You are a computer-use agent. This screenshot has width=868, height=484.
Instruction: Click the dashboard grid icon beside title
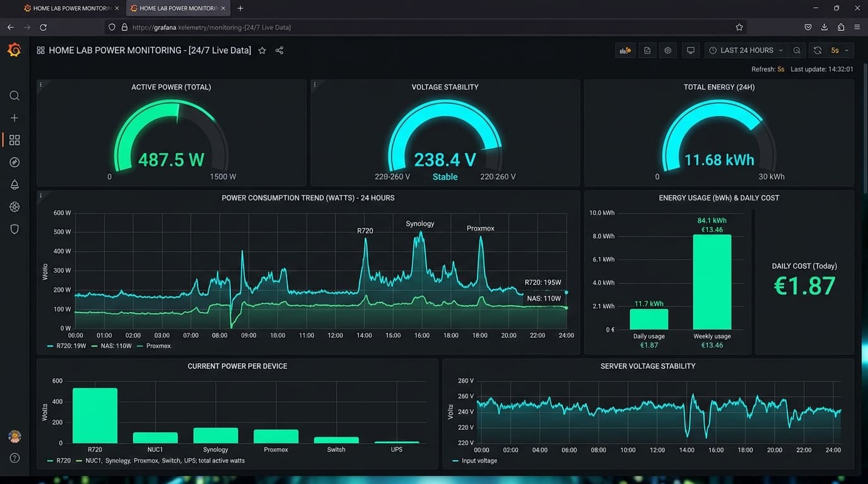pos(40,50)
